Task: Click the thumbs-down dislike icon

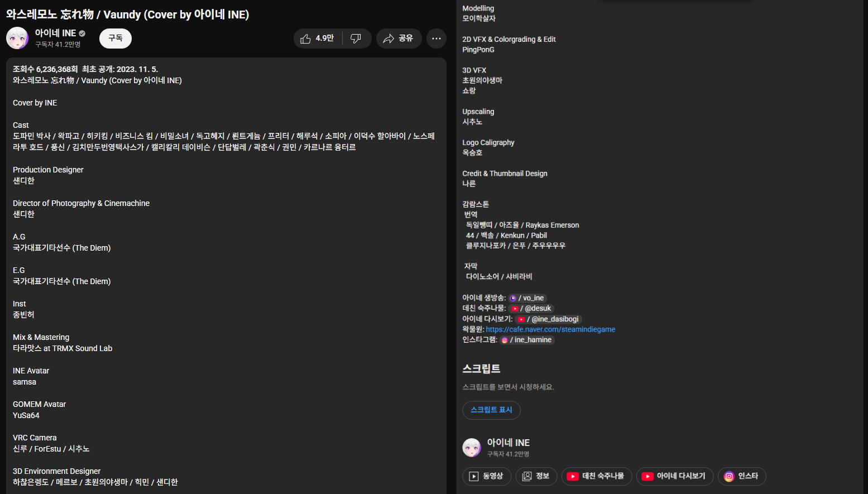Action: click(x=356, y=39)
